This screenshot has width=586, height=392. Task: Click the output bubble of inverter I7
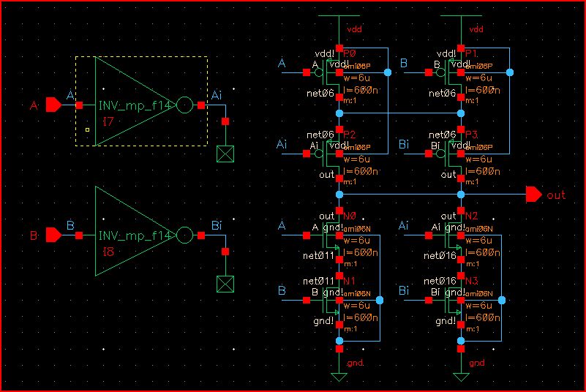184,105
